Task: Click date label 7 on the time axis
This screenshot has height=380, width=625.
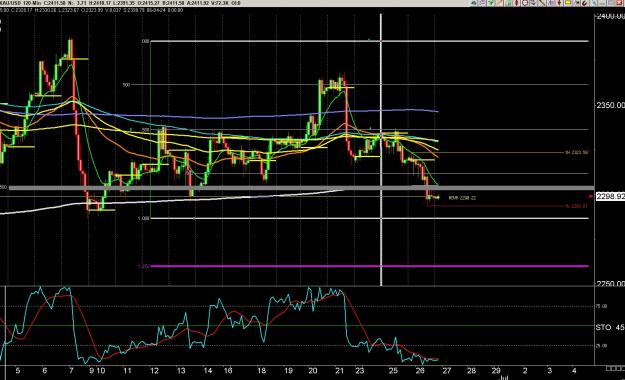Action: click(71, 371)
